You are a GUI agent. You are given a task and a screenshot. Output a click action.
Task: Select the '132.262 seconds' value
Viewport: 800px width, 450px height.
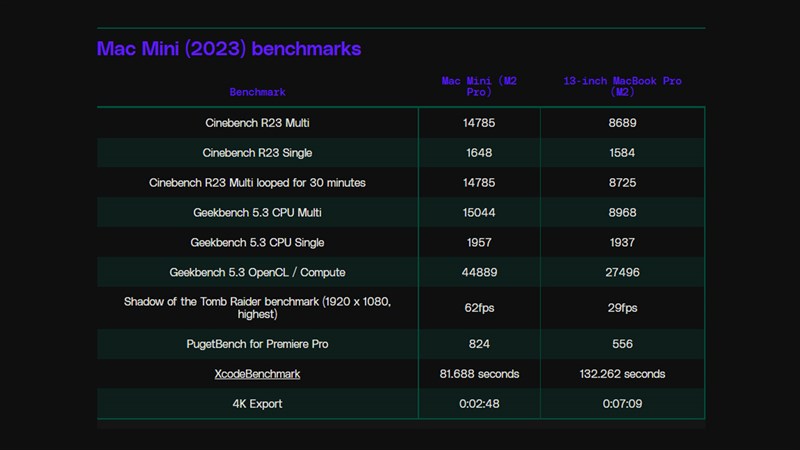pyautogui.click(x=622, y=374)
